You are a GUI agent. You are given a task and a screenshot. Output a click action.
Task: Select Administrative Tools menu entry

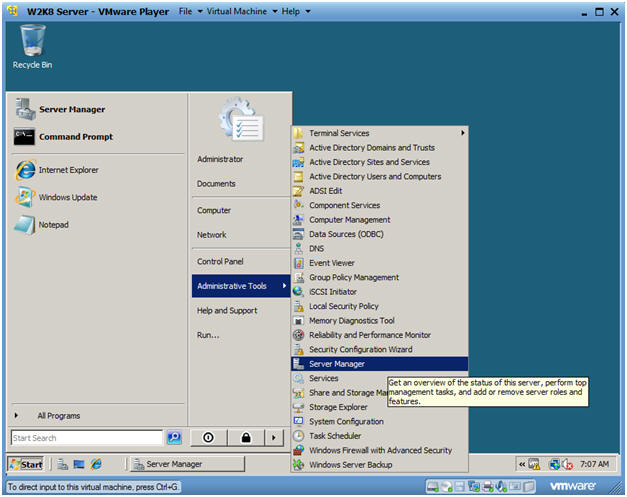click(241, 286)
